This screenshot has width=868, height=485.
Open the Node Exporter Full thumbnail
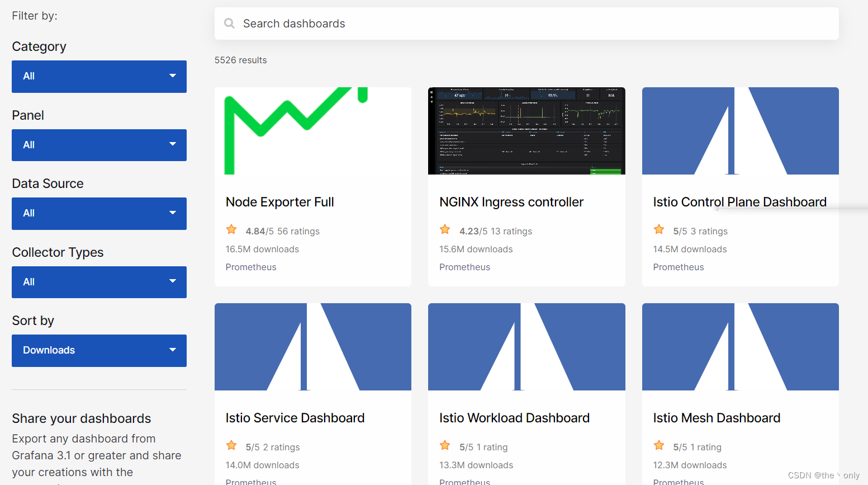pos(313,131)
